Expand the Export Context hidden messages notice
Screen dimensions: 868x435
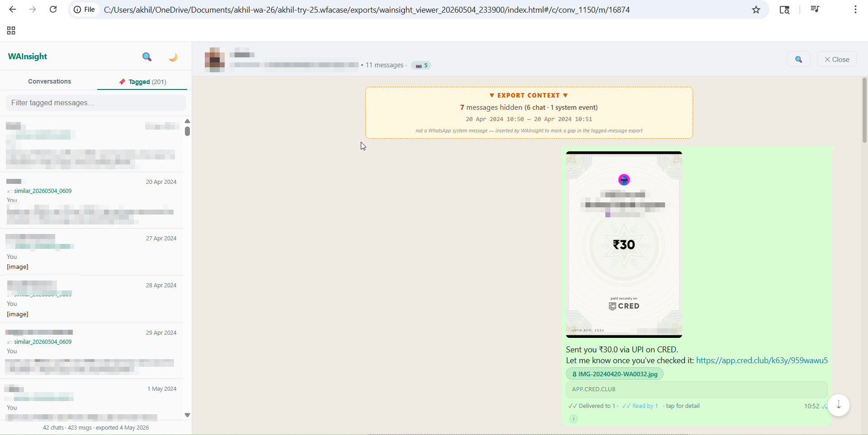point(529,112)
